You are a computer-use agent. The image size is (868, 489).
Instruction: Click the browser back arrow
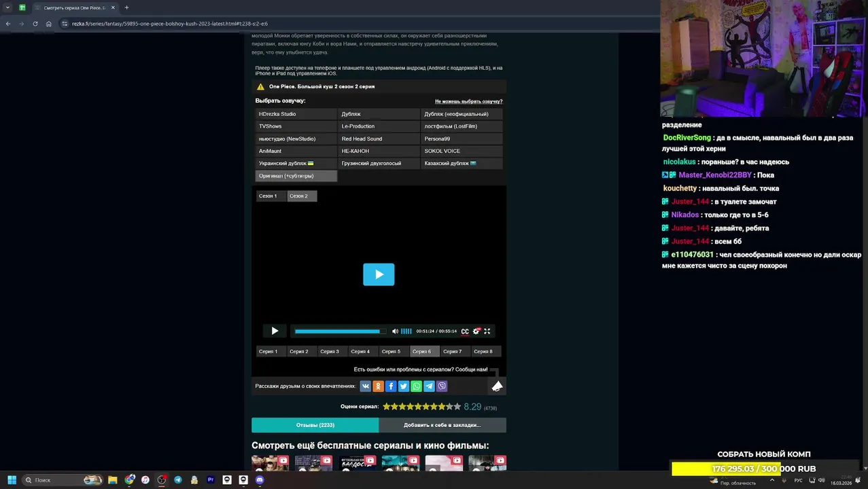click(x=8, y=24)
